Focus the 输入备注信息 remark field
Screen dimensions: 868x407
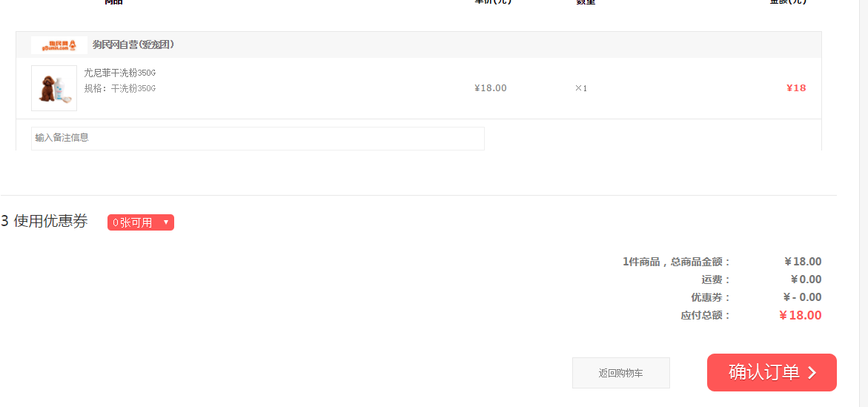click(x=258, y=139)
